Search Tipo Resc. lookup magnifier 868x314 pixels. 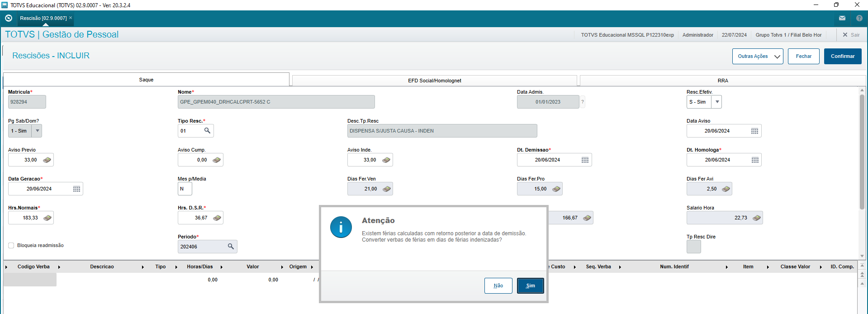[x=207, y=131]
